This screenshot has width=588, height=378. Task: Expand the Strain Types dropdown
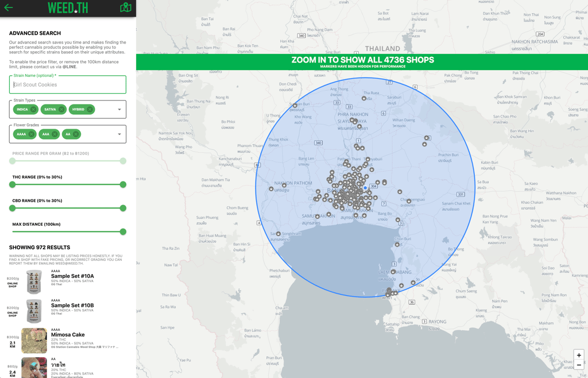pyautogui.click(x=119, y=110)
